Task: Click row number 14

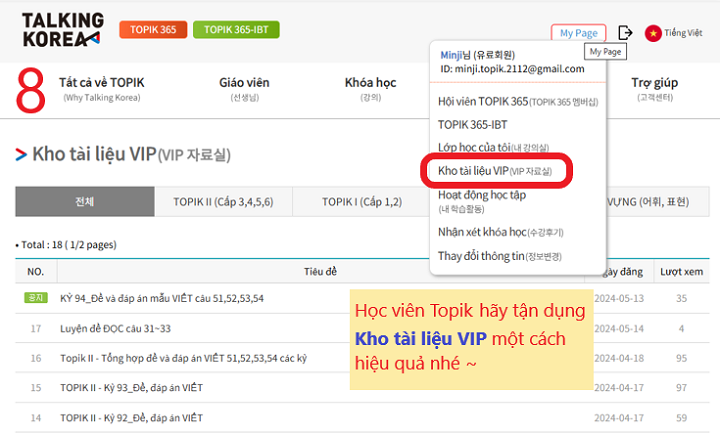Action: 36,417
